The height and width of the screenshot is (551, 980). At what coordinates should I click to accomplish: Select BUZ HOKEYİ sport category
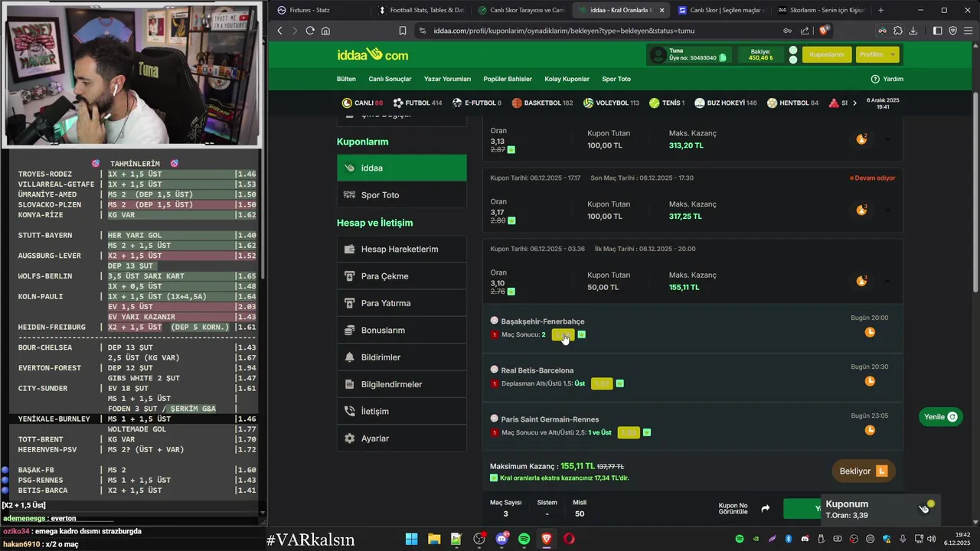tap(726, 103)
